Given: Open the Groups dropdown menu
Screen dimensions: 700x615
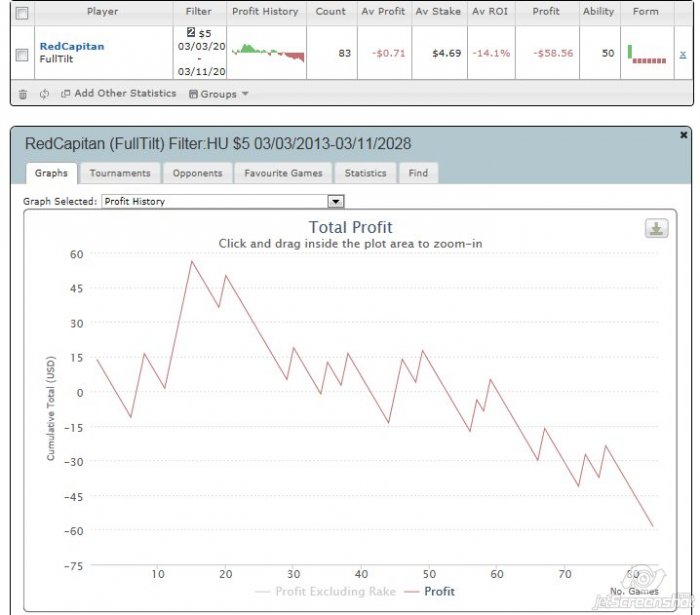Looking at the screenshot, I should pos(219,94).
